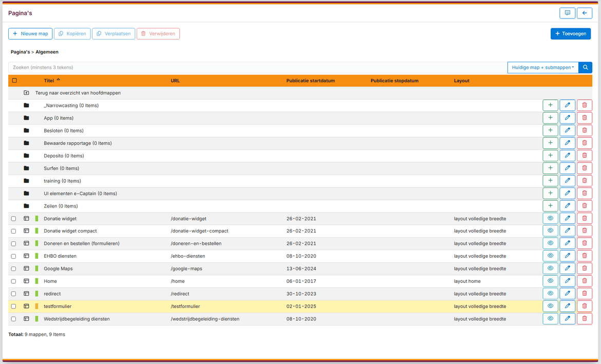This screenshot has width=601, height=364.
Task: Run the search using the magnifying glass icon
Action: click(x=585, y=67)
